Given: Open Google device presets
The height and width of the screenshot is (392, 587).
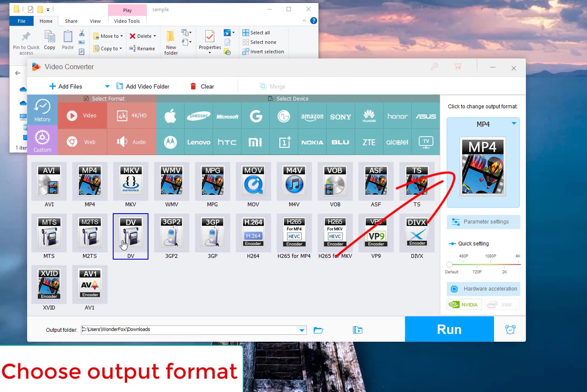Looking at the screenshot, I should click(x=256, y=116).
